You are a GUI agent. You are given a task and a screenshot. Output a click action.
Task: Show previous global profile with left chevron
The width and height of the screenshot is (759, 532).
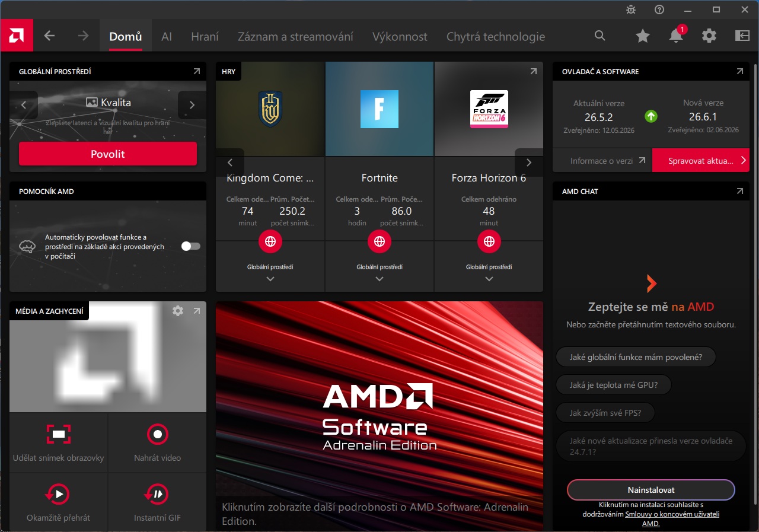24,105
